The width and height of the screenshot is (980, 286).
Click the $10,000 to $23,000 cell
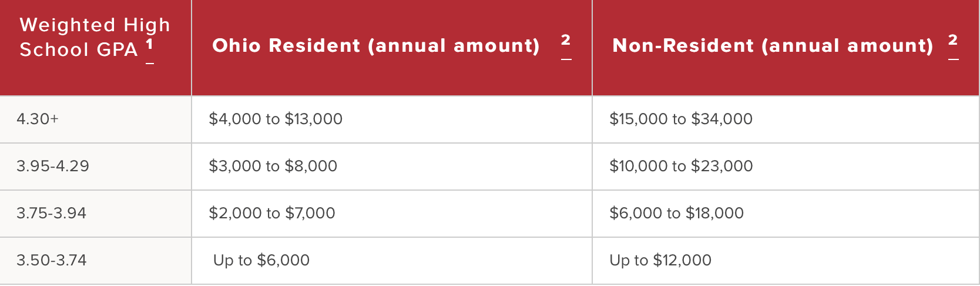click(786, 167)
